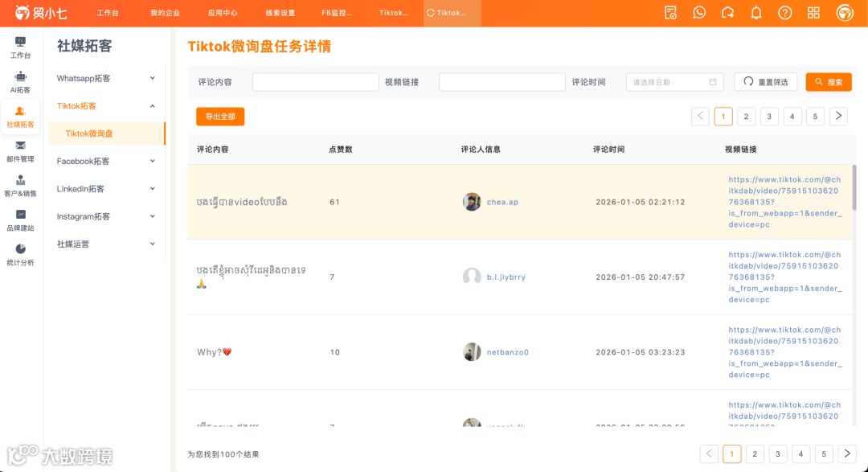868x472 pixels.
Task: Open 应用中心 in top navigation
Action: point(223,13)
